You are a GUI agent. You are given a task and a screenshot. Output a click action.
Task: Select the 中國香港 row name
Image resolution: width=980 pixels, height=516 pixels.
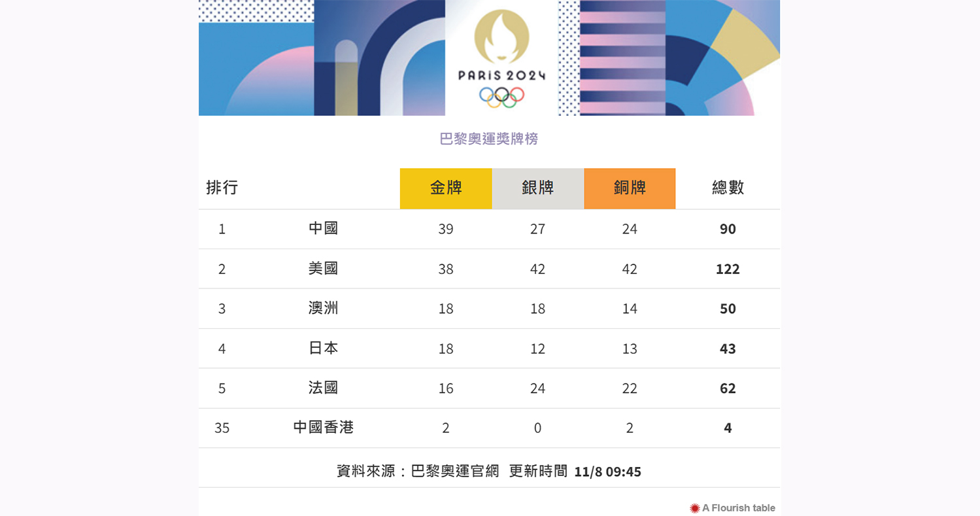323,428
